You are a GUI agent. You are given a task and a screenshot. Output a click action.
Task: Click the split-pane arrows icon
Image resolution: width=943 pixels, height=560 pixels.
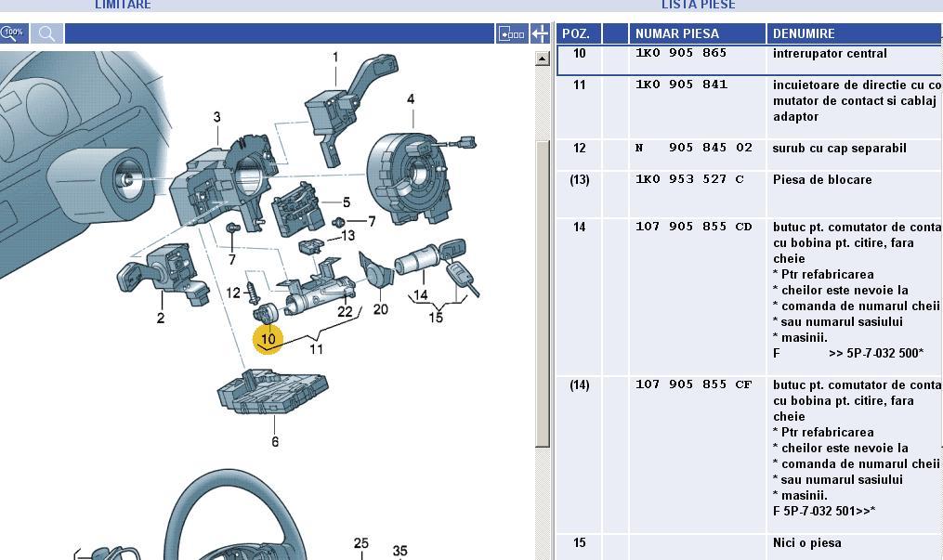point(541,34)
